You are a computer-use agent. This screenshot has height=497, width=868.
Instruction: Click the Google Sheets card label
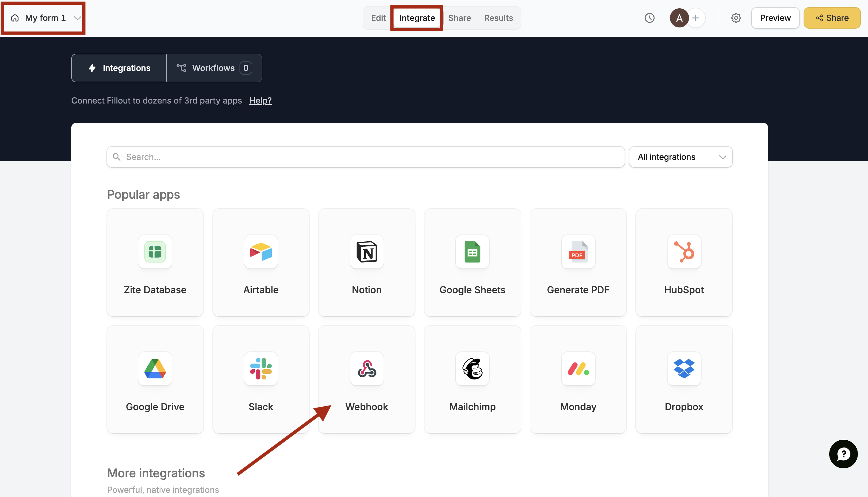[472, 290]
